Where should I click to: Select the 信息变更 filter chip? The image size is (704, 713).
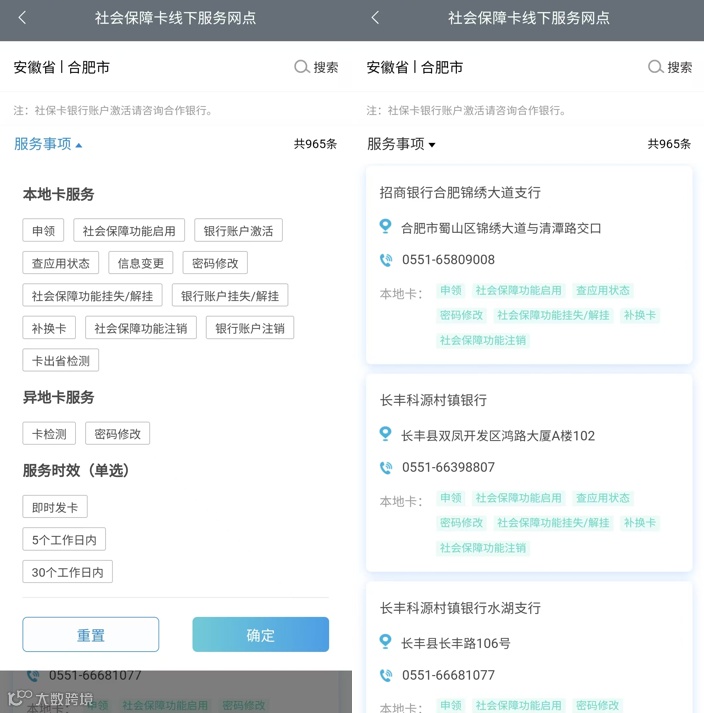[x=141, y=263]
